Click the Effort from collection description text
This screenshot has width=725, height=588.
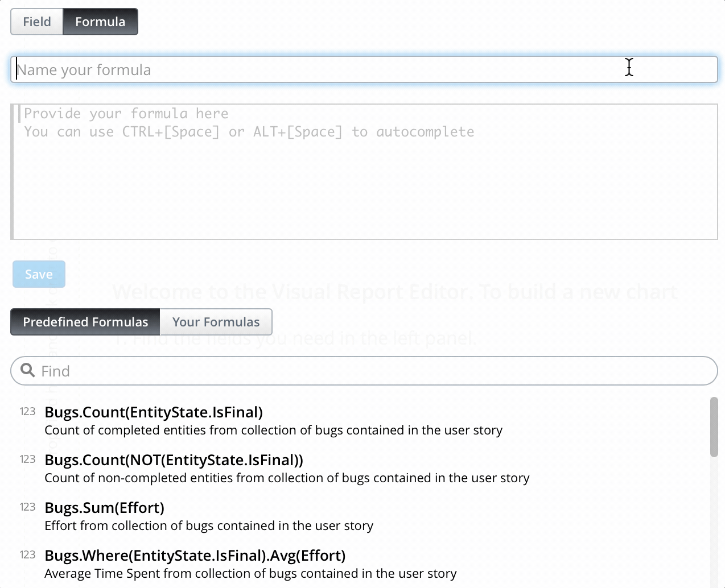209,525
